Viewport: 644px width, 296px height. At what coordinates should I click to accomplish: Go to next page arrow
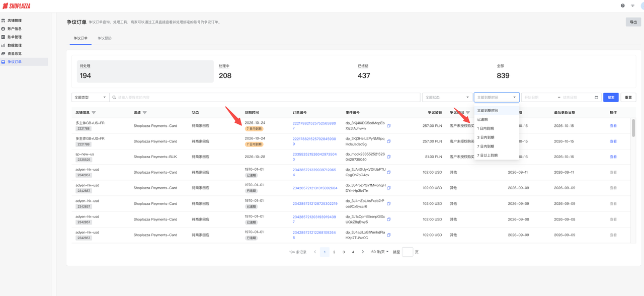(x=363, y=252)
